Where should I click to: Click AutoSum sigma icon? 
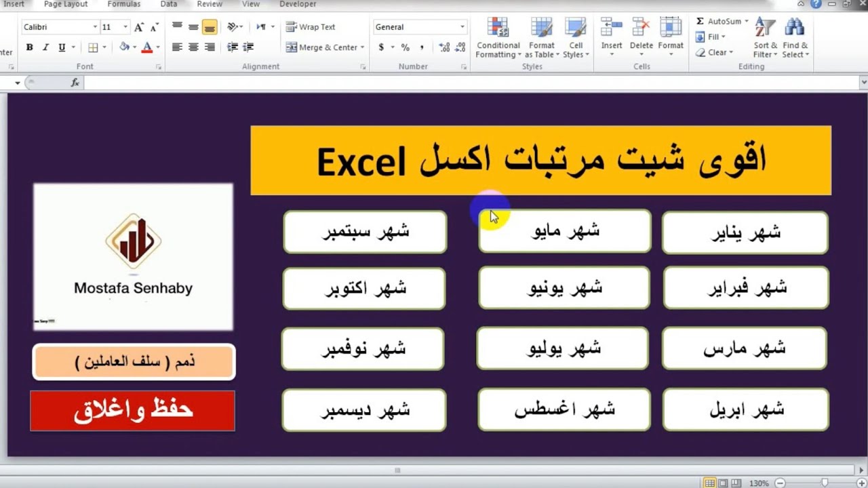click(x=701, y=22)
